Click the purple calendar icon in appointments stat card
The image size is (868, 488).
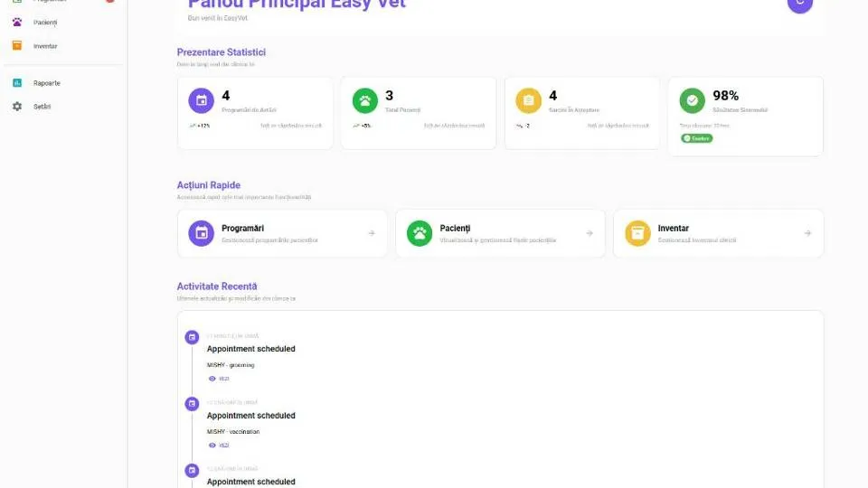[201, 100]
